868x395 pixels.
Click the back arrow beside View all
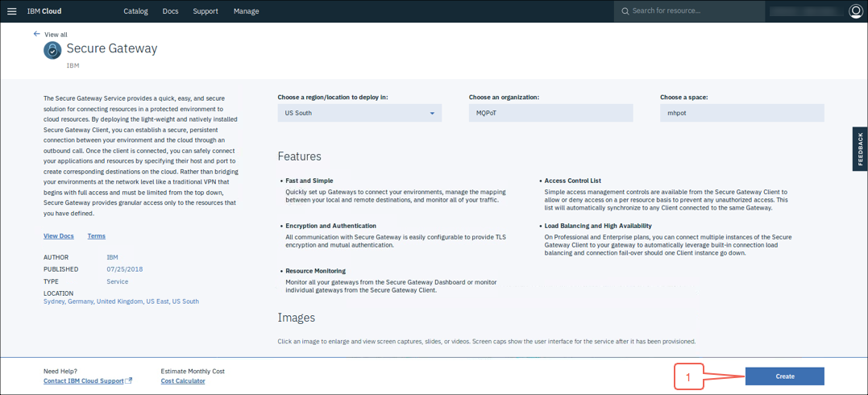(x=37, y=34)
